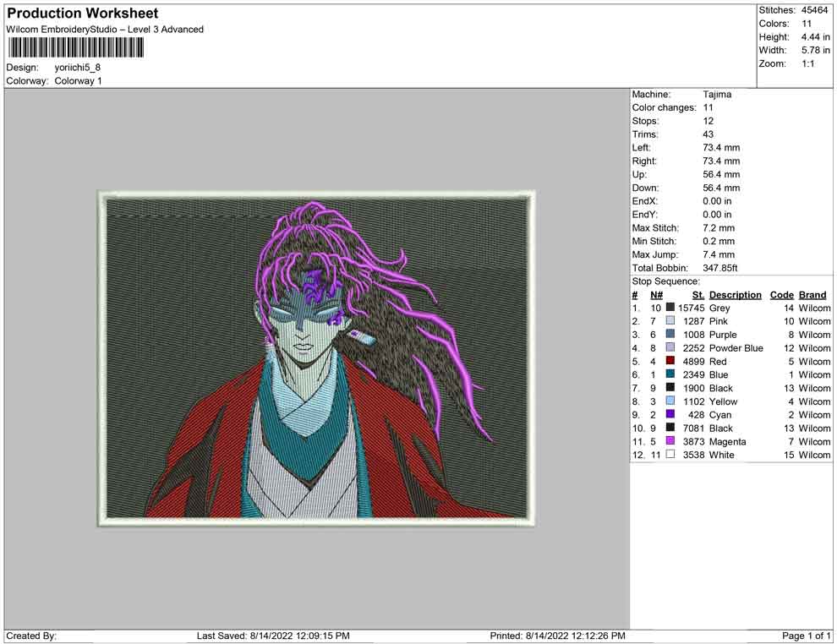The image size is (837, 644).
Task: Click the Description column header
Action: pos(735,295)
